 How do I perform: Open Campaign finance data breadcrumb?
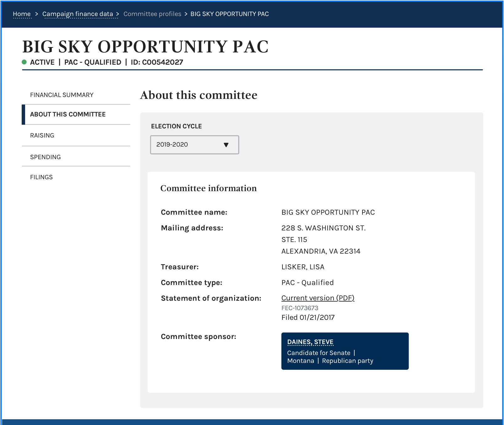[x=78, y=14]
